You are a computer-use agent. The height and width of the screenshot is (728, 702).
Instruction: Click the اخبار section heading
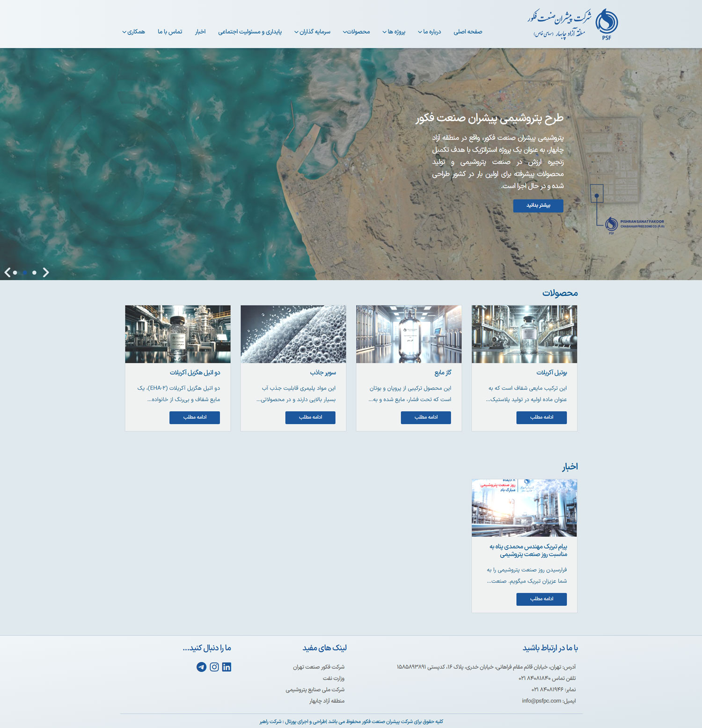(x=570, y=466)
